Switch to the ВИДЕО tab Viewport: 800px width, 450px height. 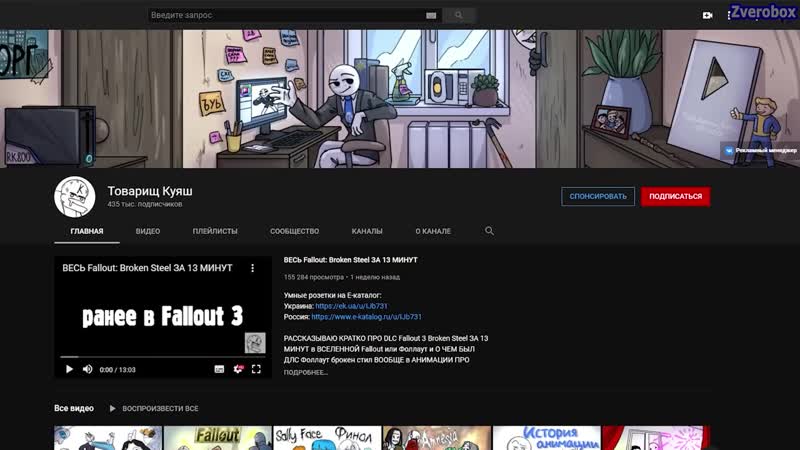point(148,231)
